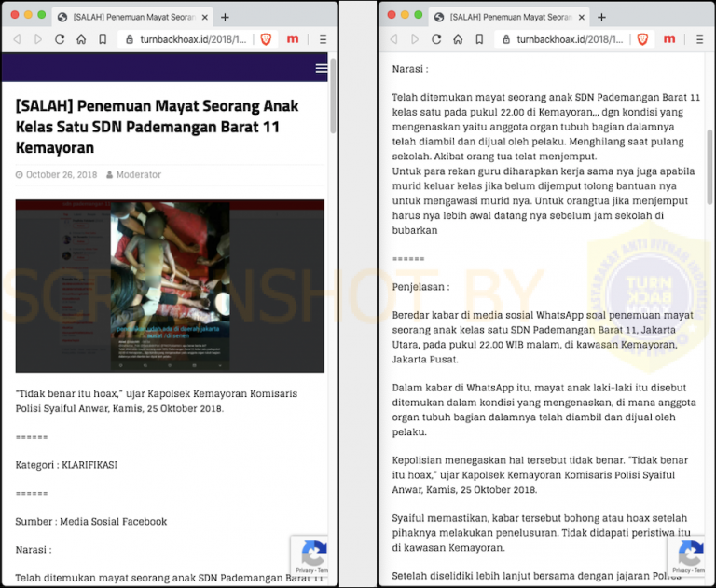This screenshot has height=588, width=716.
Task: Click red 'm' extension icon left window
Action: 293,40
